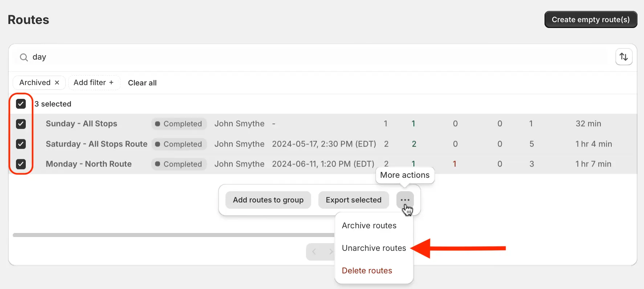Go to next page arrow
644x289 pixels.
click(330, 252)
